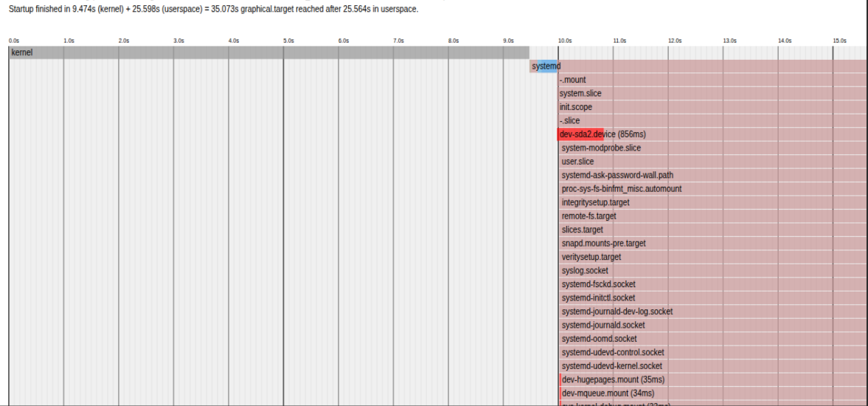Click the 11.0s time axis label

(619, 41)
